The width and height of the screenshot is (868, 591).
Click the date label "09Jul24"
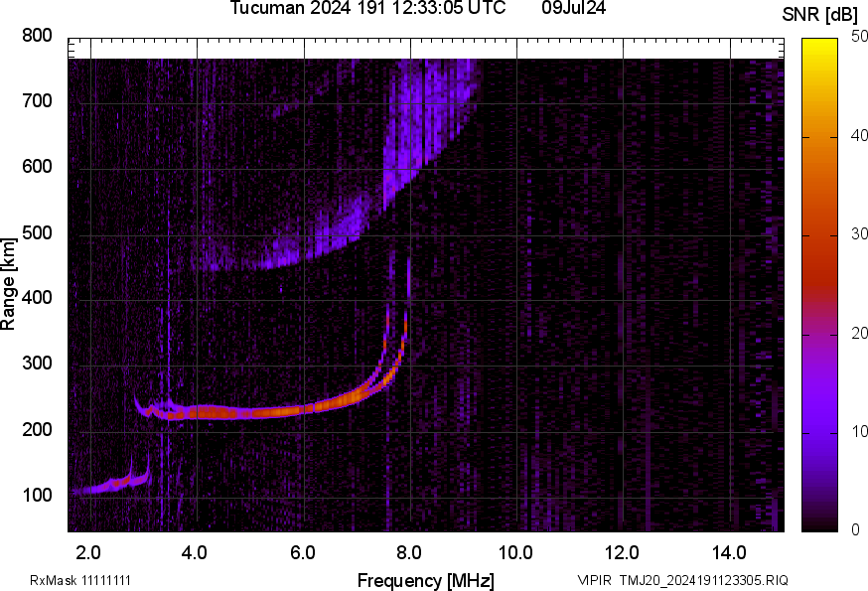573,8
